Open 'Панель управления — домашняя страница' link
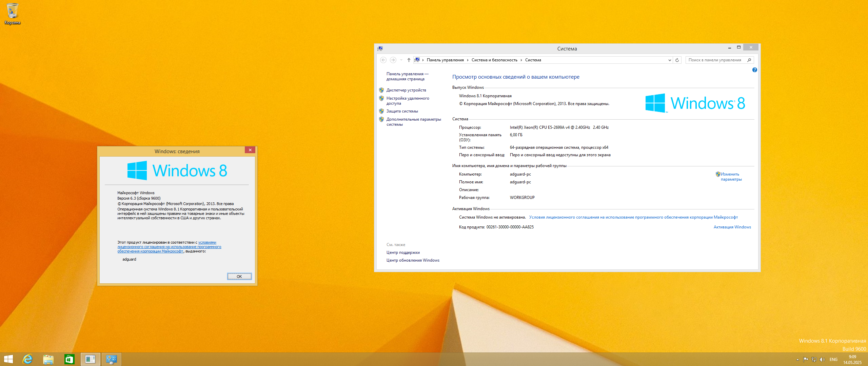Screen dimensions: 868x366 coord(407,76)
